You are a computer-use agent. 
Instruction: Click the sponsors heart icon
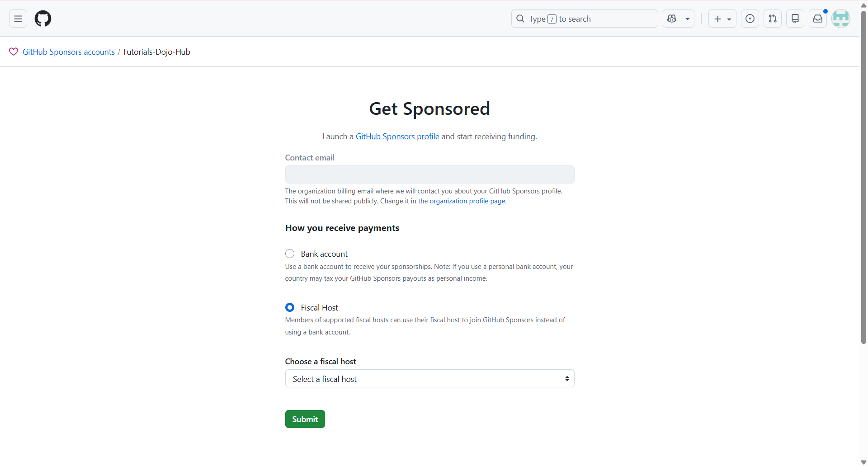pos(13,52)
